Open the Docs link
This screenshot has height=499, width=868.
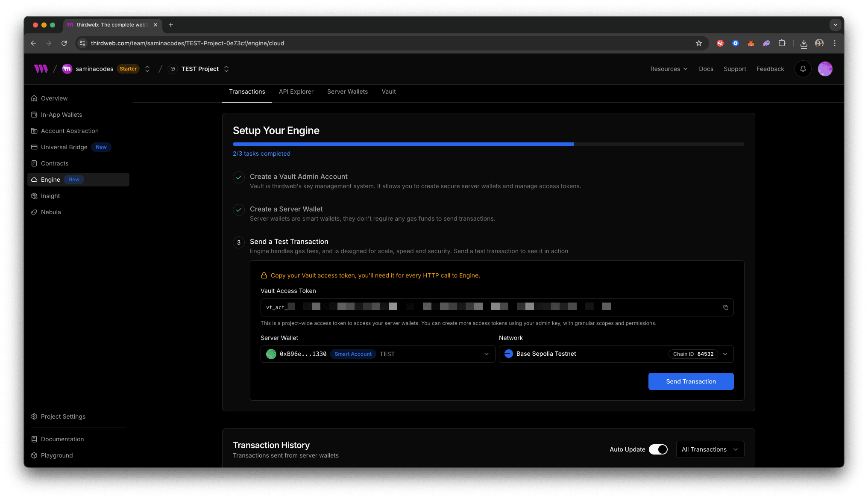click(706, 69)
